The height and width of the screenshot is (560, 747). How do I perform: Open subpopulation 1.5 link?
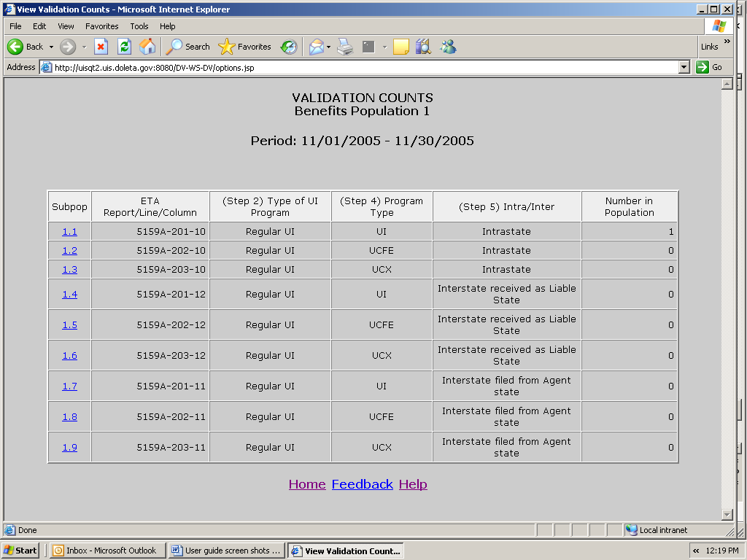pos(69,324)
